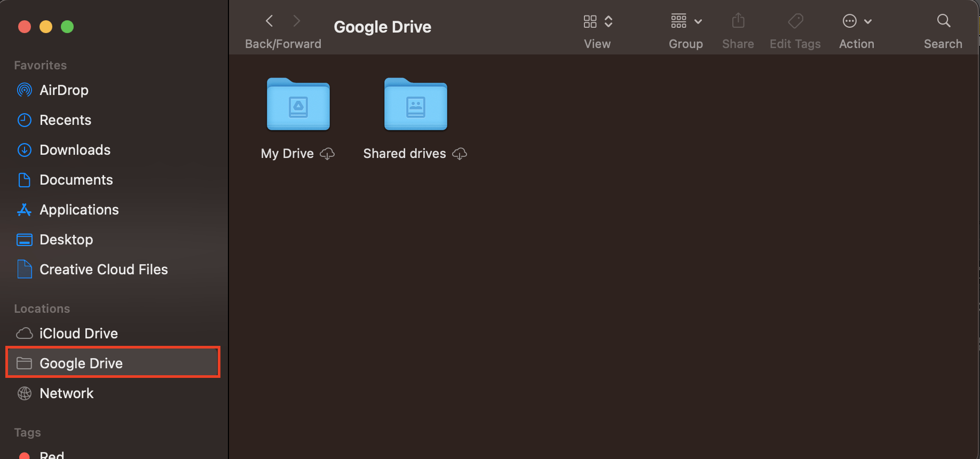Choose the Red tag in sidebar

(x=52, y=455)
